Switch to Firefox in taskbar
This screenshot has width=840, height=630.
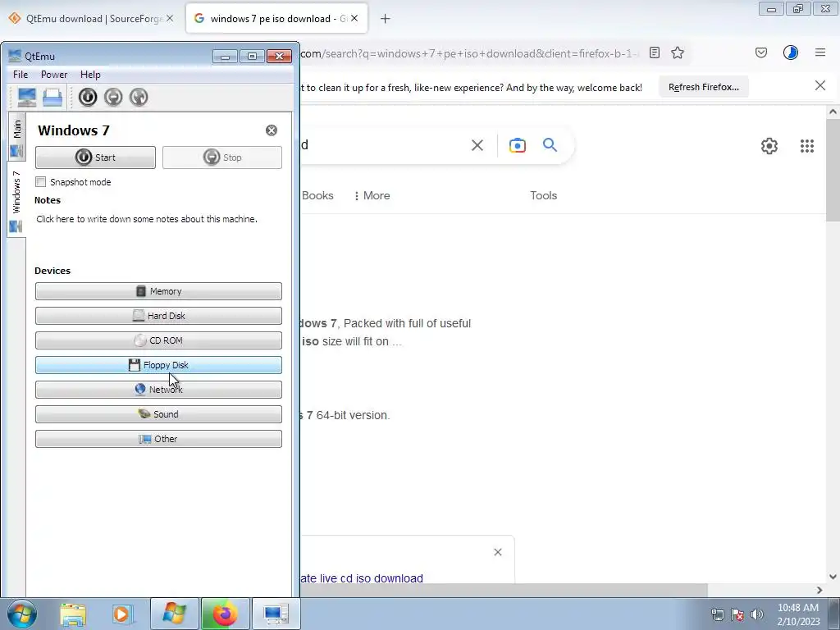(x=225, y=614)
